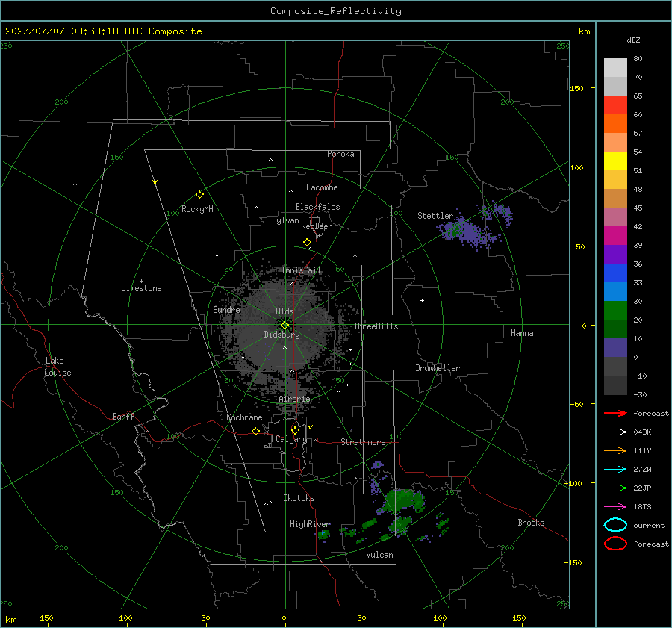
Task: Click the Limestone label
Action: point(141,288)
